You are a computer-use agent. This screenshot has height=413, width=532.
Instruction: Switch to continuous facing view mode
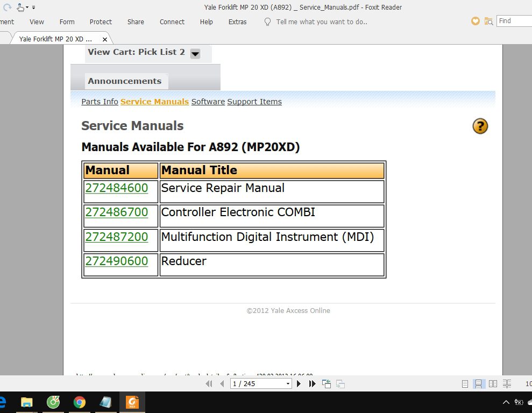(507, 383)
